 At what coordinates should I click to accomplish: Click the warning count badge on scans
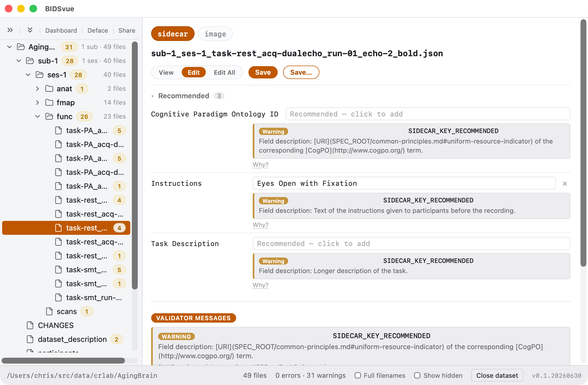pos(87,311)
